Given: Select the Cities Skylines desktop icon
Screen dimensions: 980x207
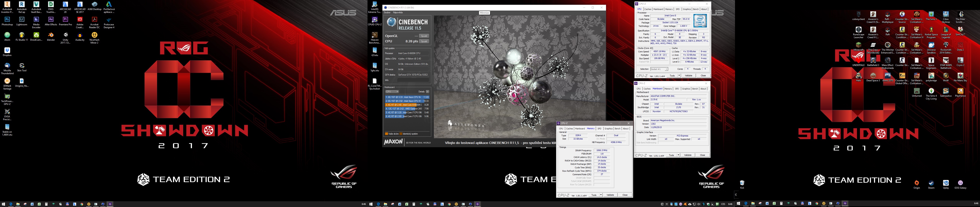Looking at the screenshot, I should [946, 17].
